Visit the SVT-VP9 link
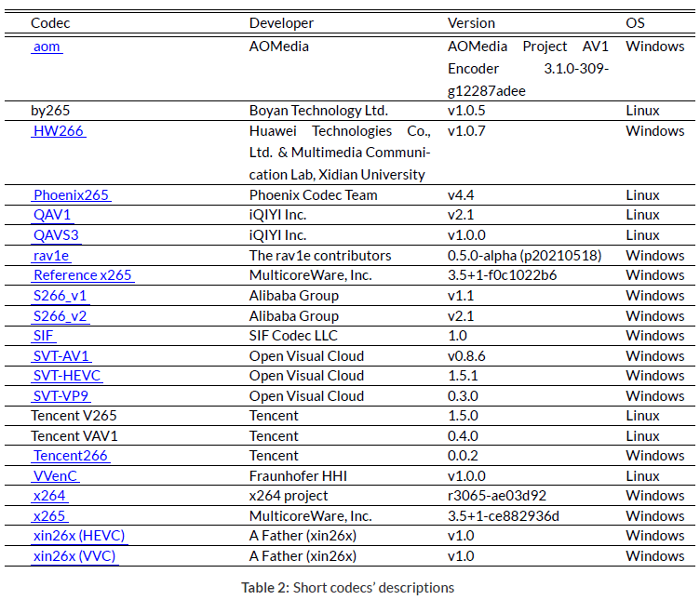Screen dimensions: 700x600 click(61, 396)
